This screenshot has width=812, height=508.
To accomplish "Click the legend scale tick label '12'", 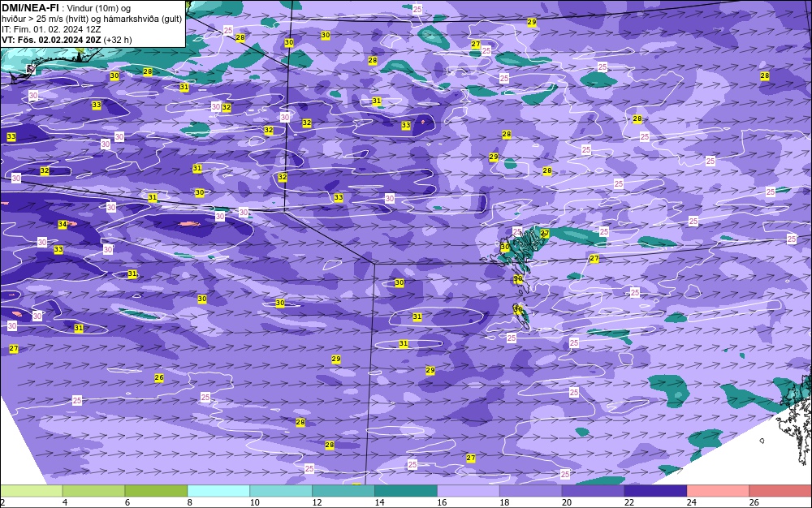I will 317,502.
